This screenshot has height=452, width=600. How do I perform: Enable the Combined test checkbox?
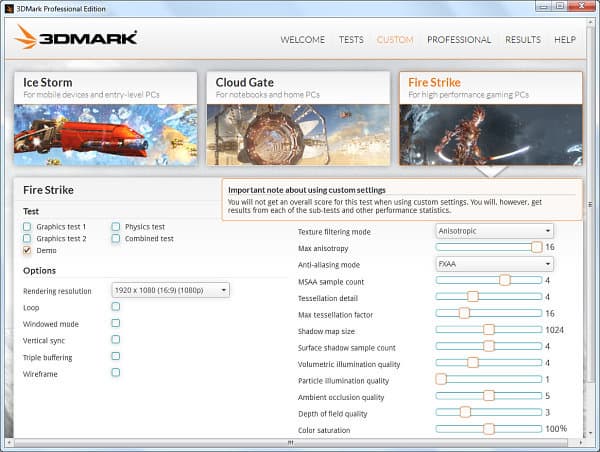[116, 238]
